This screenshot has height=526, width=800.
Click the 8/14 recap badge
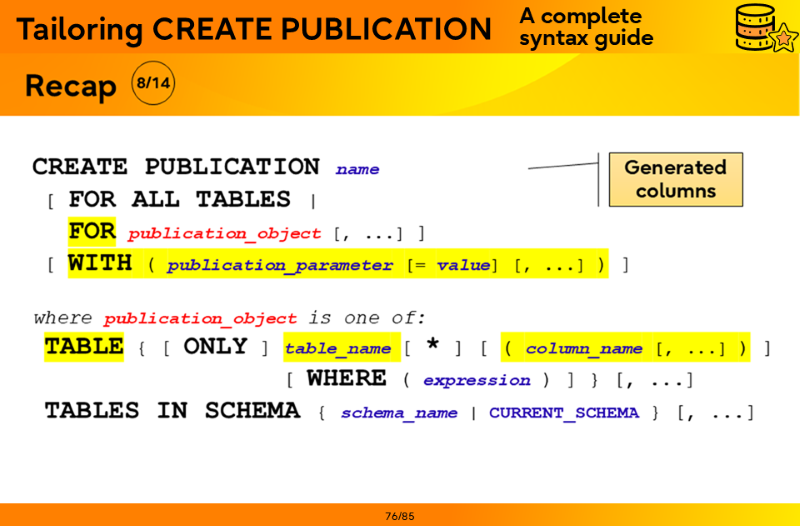coord(152,84)
